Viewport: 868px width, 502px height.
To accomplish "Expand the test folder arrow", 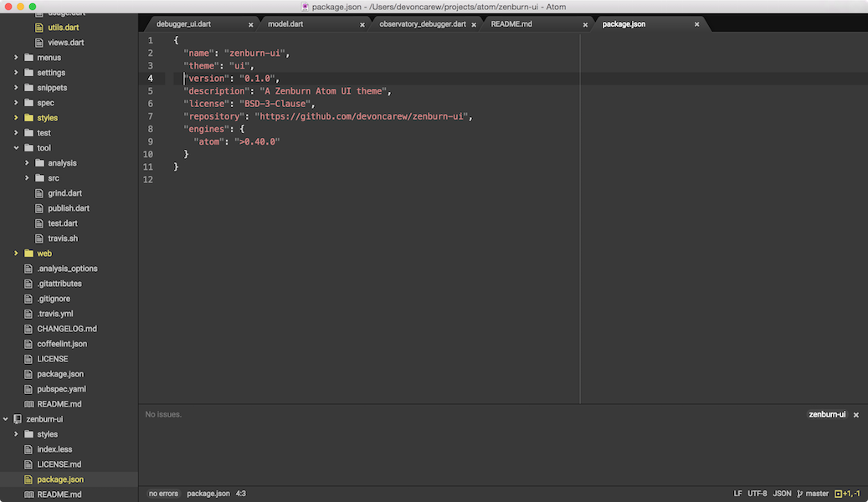I will (16, 133).
